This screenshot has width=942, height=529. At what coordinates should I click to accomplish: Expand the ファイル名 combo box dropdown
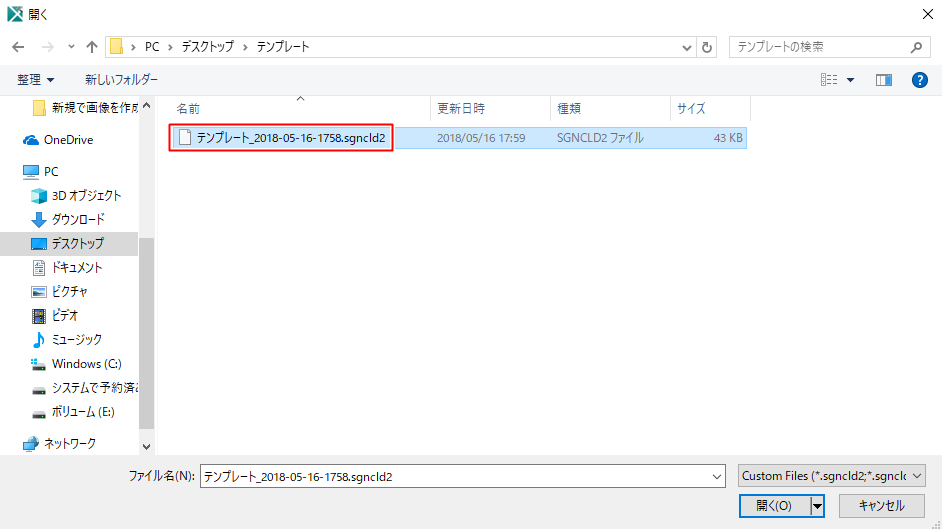(717, 477)
